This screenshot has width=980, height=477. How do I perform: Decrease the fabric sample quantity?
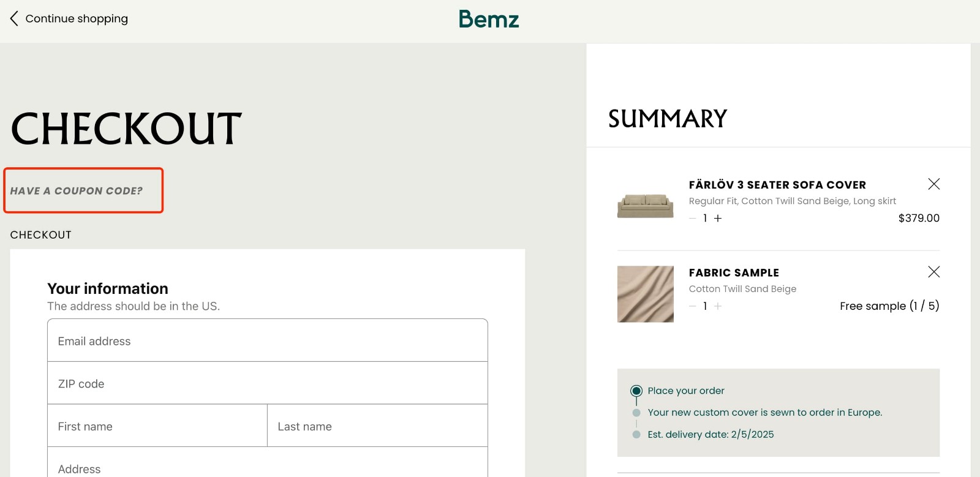pos(692,306)
